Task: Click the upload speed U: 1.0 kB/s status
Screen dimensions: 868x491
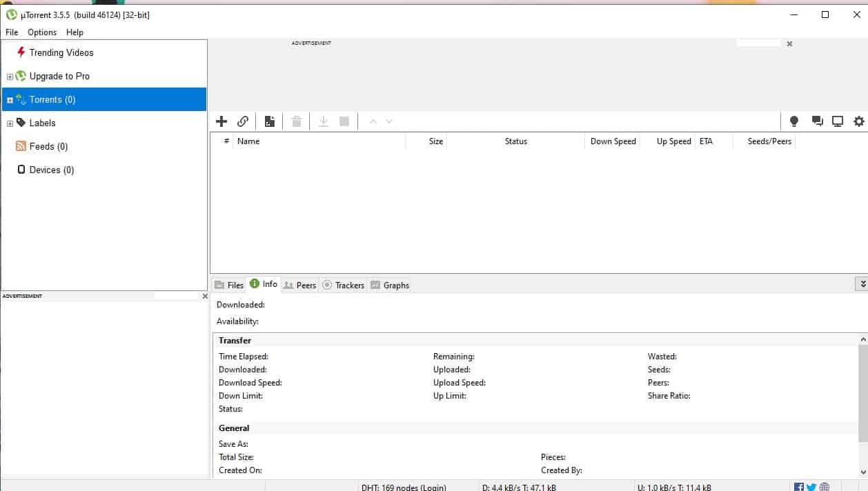Action: coord(674,487)
